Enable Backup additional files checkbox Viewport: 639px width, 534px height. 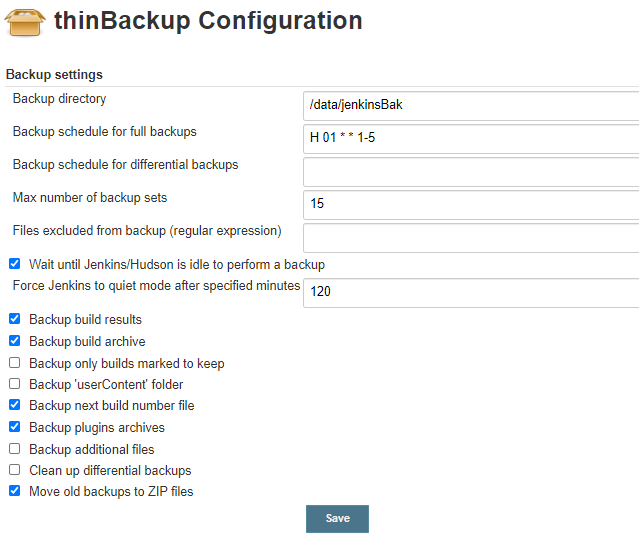[15, 449]
